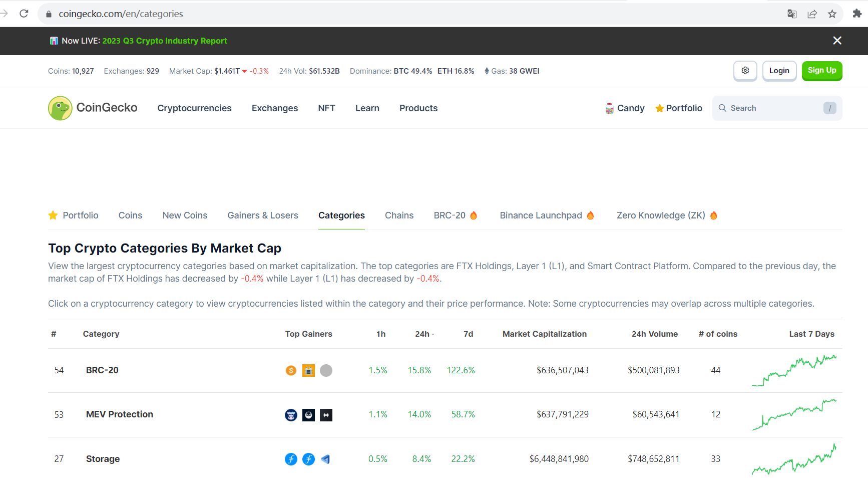
Task: Open the MEV Protection category link
Action: pos(120,414)
